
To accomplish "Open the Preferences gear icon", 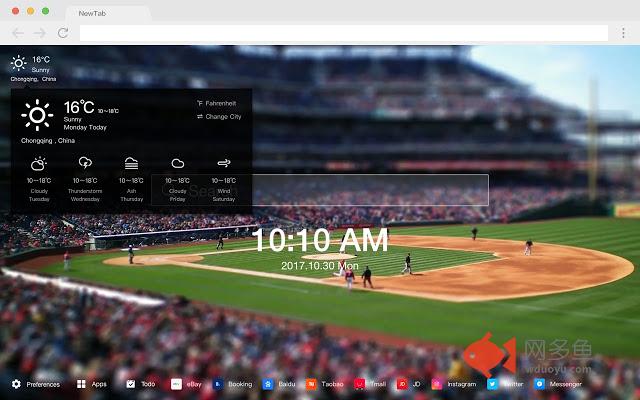I will point(16,384).
